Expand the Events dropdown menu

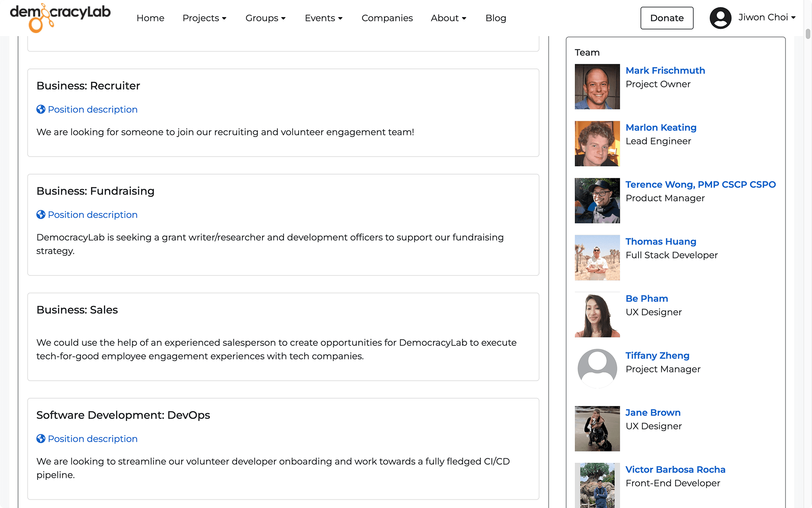click(x=323, y=18)
